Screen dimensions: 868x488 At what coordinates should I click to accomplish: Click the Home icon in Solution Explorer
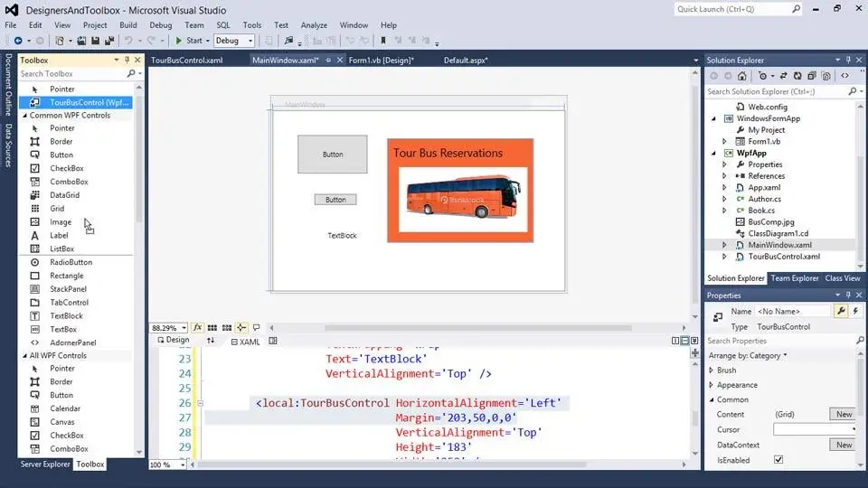point(741,76)
